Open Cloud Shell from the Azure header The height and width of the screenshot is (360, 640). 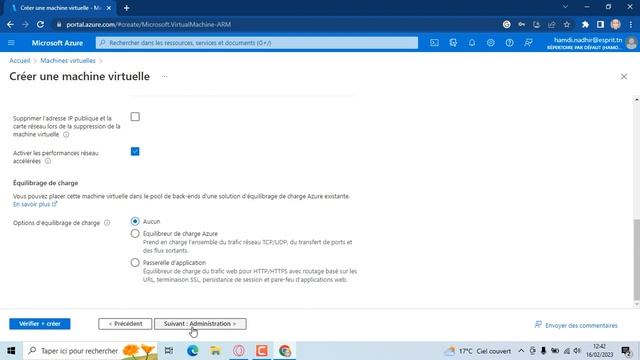tap(434, 43)
